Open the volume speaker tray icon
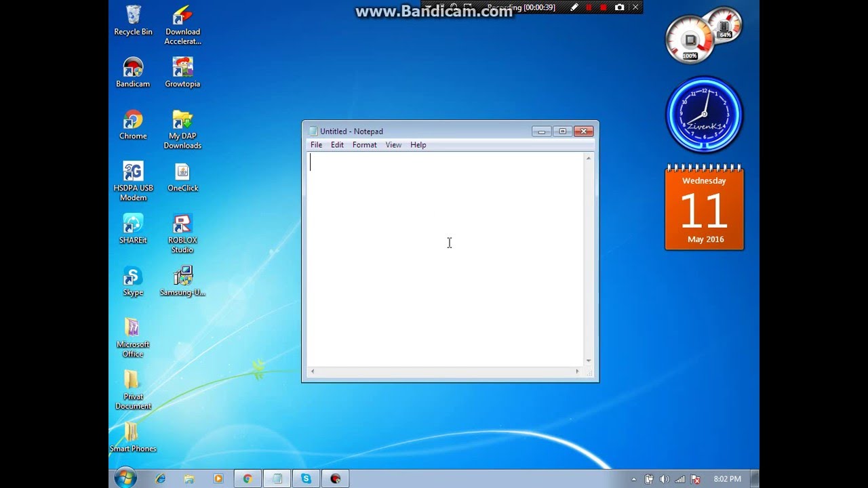This screenshot has width=868, height=488. tap(665, 479)
